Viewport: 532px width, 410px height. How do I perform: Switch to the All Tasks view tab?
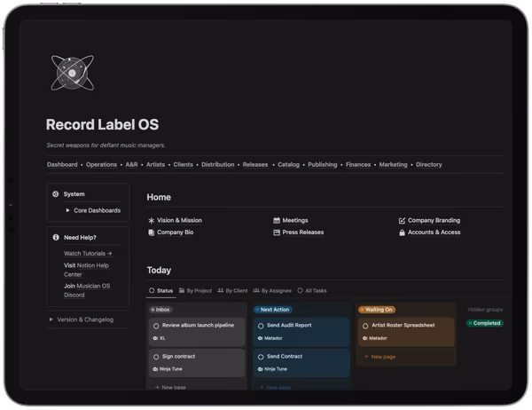(x=312, y=291)
